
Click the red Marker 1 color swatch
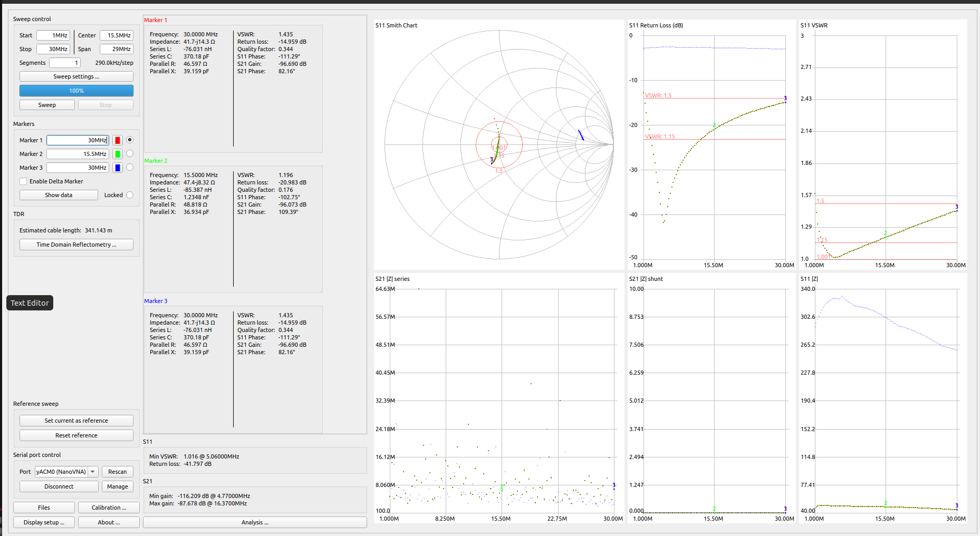[118, 140]
